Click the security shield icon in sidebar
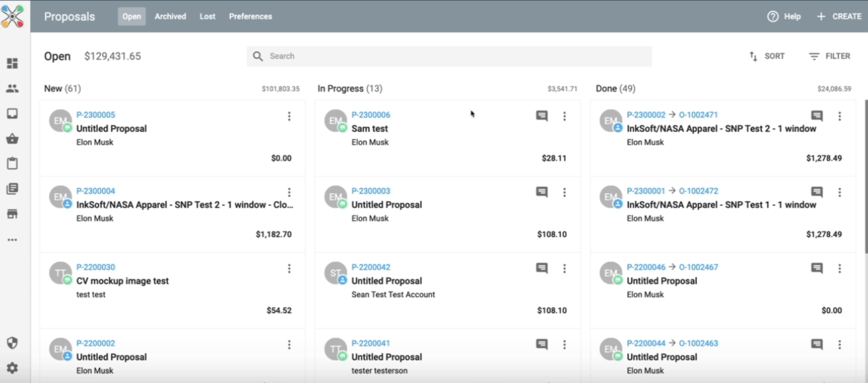The width and height of the screenshot is (868, 383). click(x=12, y=343)
